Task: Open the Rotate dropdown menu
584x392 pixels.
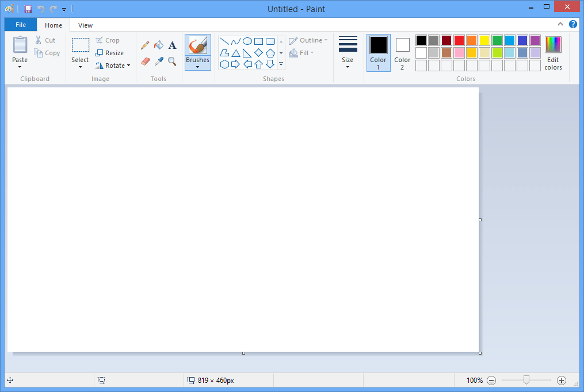Action: (113, 65)
